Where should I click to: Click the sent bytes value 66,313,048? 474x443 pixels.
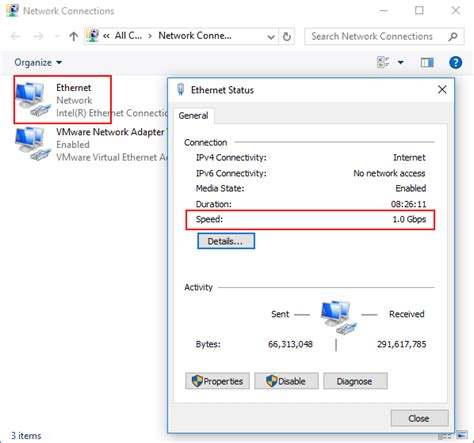290,344
